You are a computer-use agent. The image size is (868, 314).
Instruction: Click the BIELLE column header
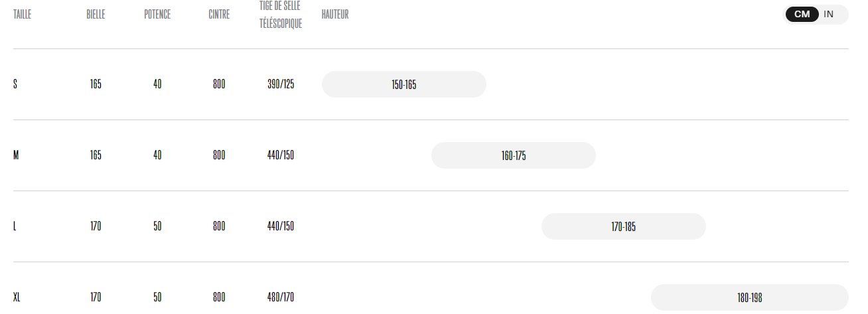[x=96, y=15]
